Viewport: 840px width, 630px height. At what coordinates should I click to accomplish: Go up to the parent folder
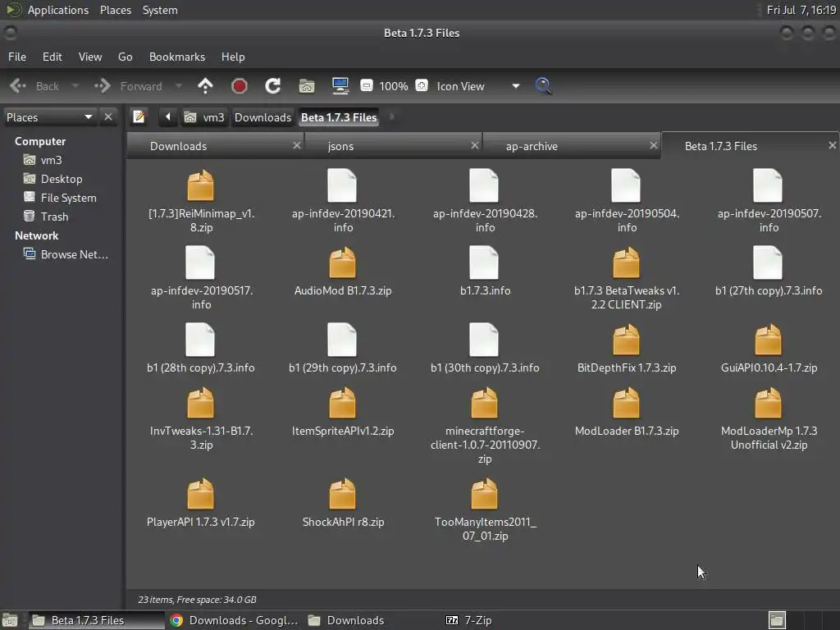coord(205,85)
